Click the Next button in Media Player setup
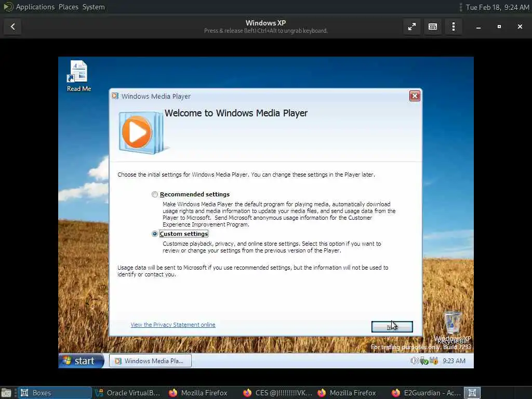Viewport: 532px width, 399px height. pos(392,327)
